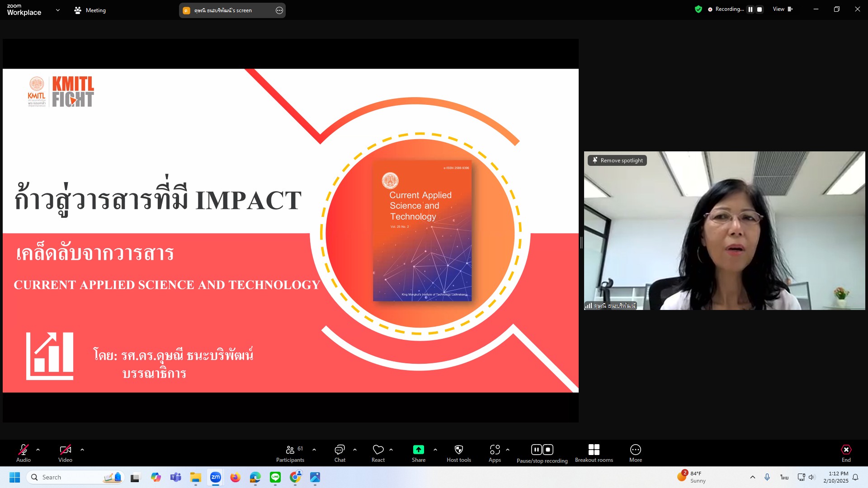Open LINE app from the taskbar
868x488 pixels.
[x=275, y=477]
